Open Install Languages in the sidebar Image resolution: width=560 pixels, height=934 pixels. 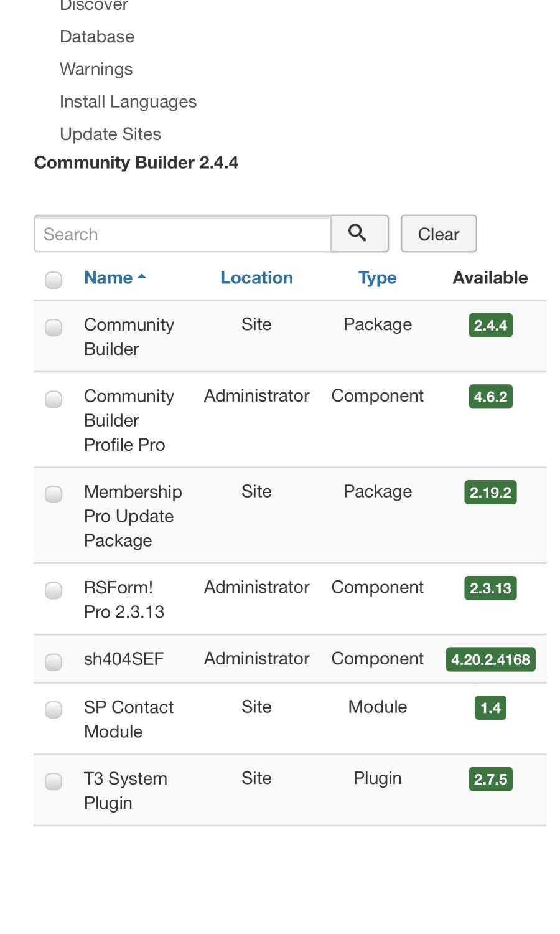pyautogui.click(x=128, y=101)
